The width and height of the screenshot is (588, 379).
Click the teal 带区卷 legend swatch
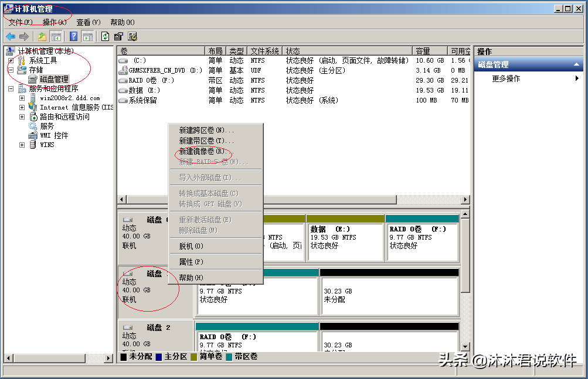[x=229, y=357]
